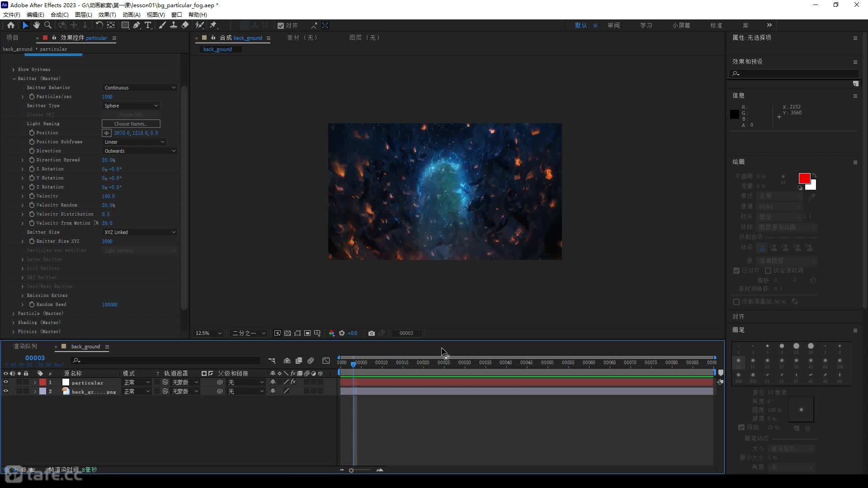The image size is (868, 488).
Task: Select the Rectangle shape tool
Action: (x=125, y=25)
